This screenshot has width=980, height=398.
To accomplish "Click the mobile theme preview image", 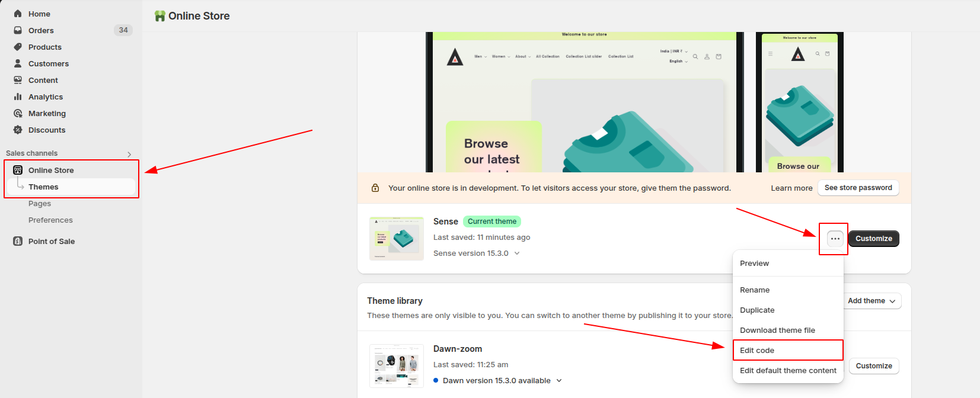I will click(800, 102).
